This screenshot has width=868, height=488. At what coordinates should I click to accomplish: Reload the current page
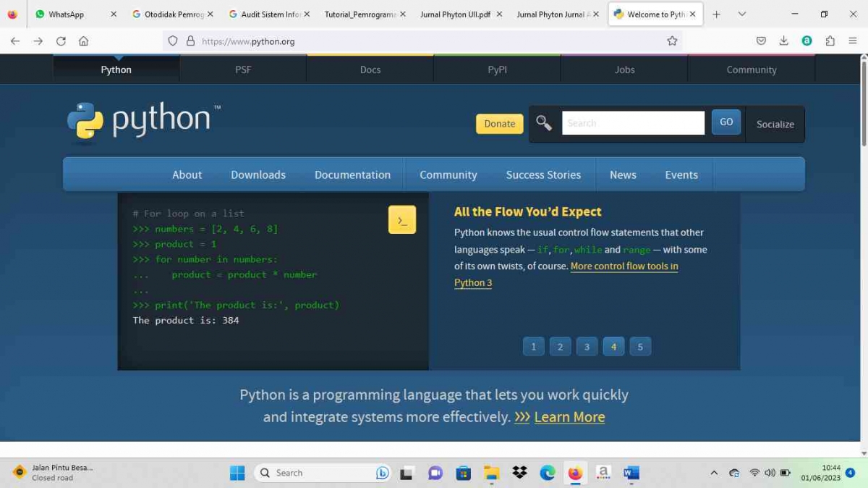point(61,41)
